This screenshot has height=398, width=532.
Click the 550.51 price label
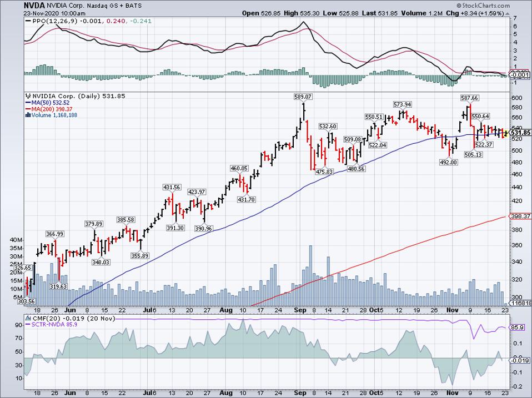click(374, 117)
